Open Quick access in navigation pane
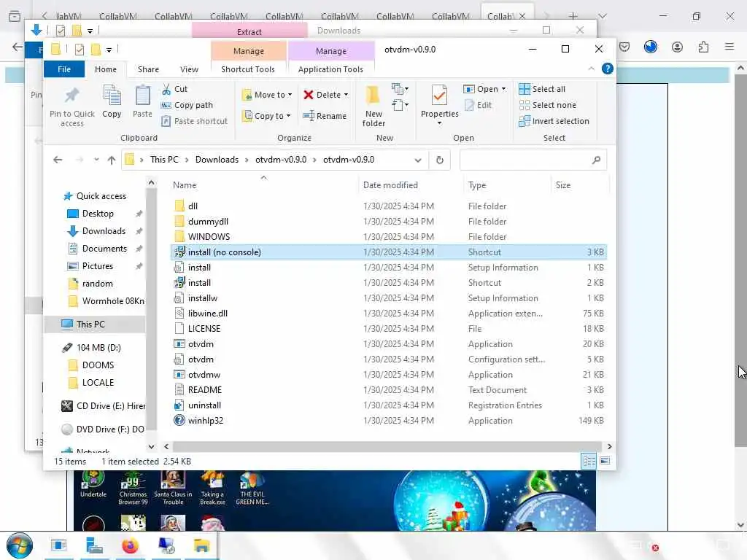This screenshot has width=747, height=560. pyautogui.click(x=95, y=196)
